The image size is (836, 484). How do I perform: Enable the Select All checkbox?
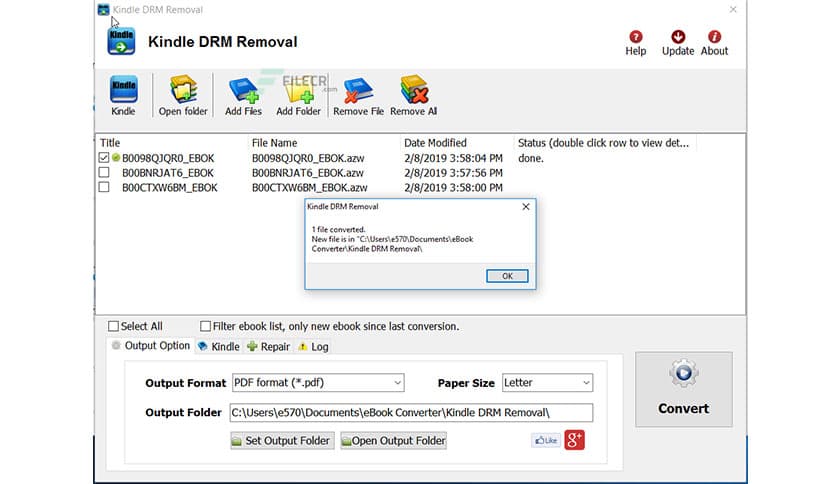(x=113, y=326)
